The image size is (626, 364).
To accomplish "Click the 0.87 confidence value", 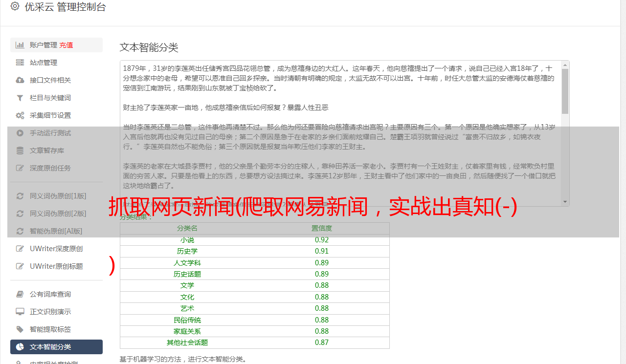I will [322, 343].
